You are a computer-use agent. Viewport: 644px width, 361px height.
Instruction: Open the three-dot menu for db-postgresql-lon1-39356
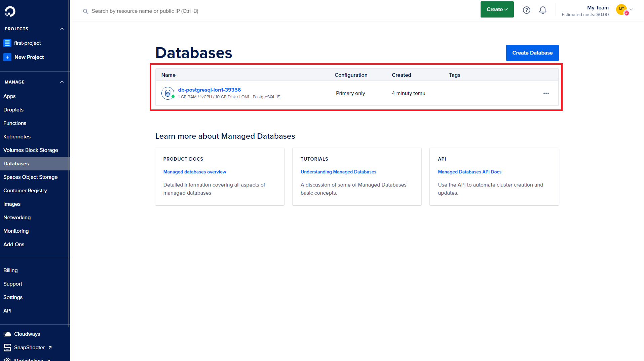pos(546,93)
